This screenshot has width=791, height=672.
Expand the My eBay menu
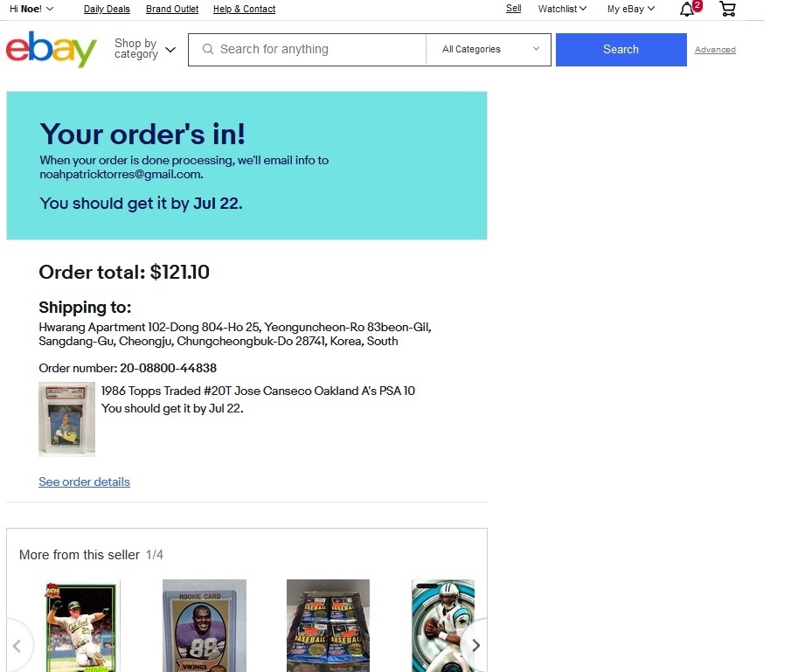pyautogui.click(x=630, y=9)
